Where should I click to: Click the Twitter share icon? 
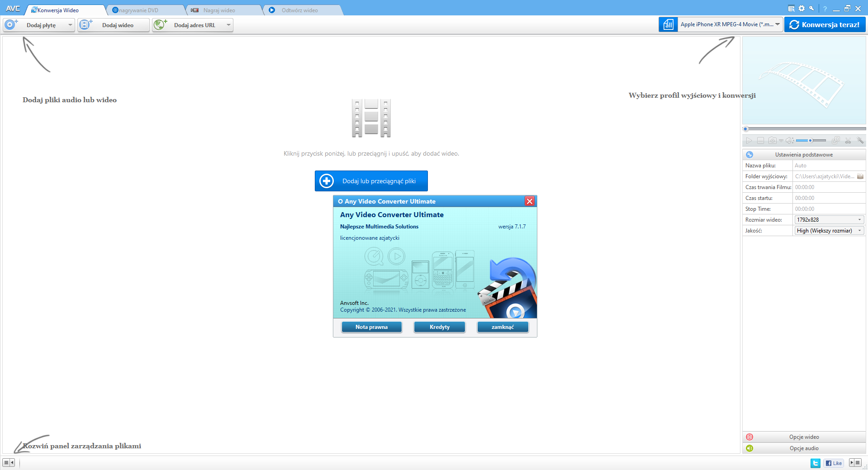tap(816, 463)
